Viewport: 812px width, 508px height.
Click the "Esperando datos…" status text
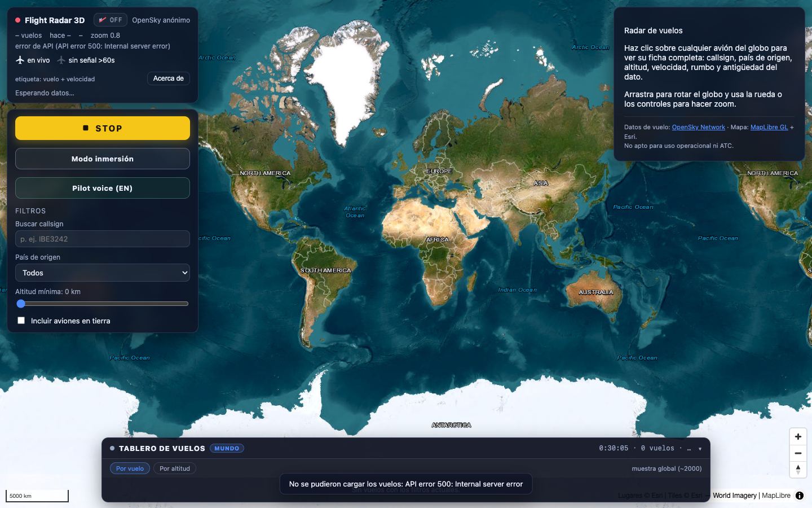(x=45, y=93)
